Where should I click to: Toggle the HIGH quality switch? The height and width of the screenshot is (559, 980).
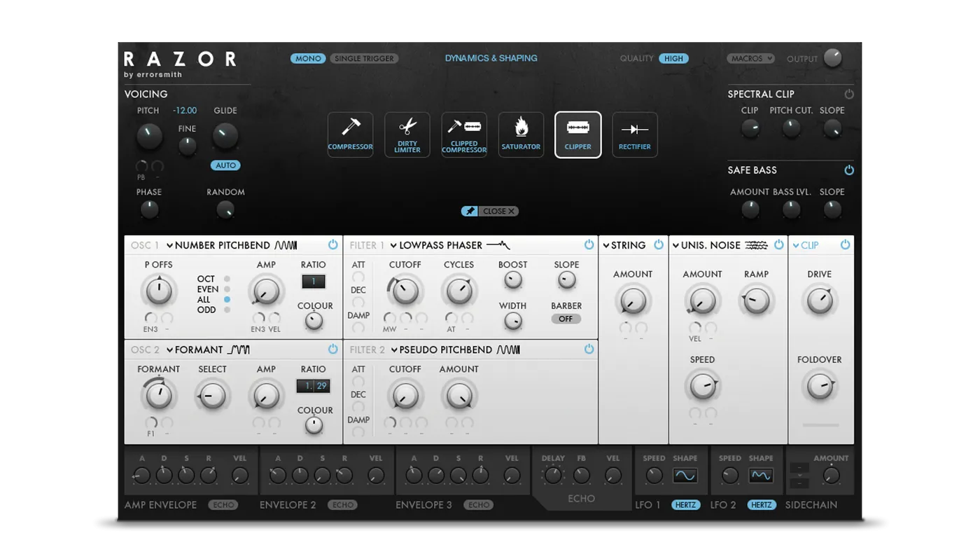click(673, 59)
